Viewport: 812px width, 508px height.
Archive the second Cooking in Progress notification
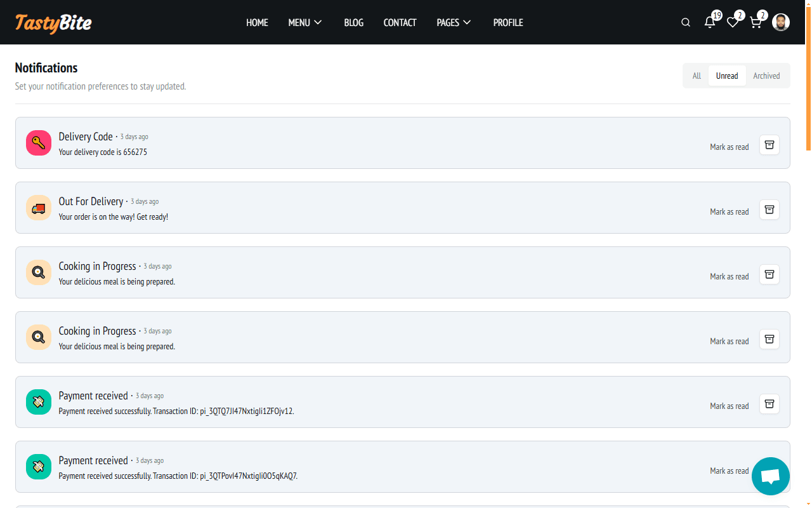tap(769, 339)
